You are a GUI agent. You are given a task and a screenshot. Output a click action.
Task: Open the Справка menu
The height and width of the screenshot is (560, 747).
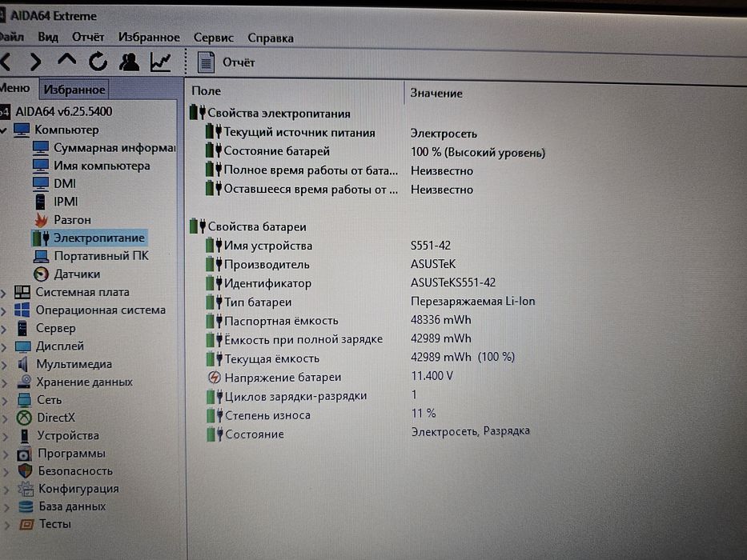point(271,38)
